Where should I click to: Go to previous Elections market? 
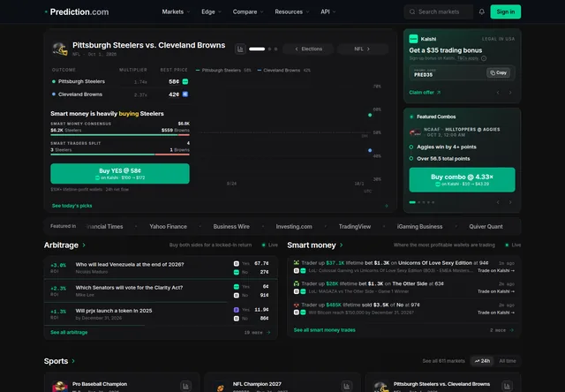308,49
